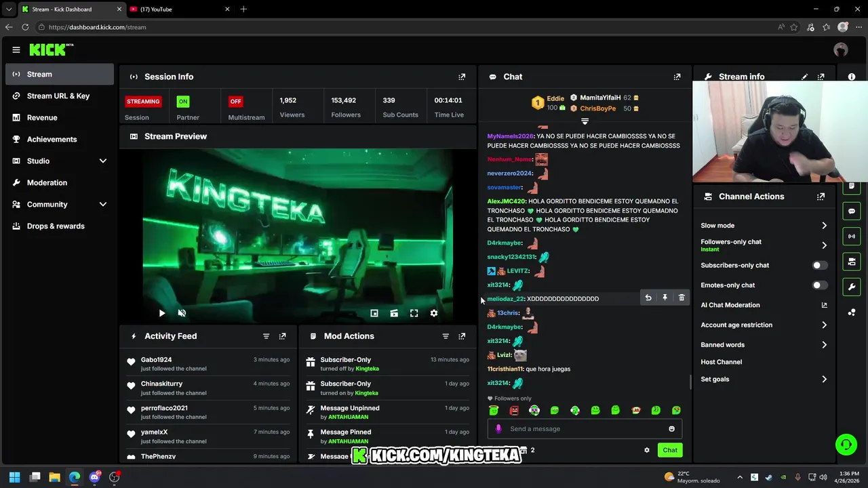Open the hamburger navigation menu

pyautogui.click(x=16, y=49)
